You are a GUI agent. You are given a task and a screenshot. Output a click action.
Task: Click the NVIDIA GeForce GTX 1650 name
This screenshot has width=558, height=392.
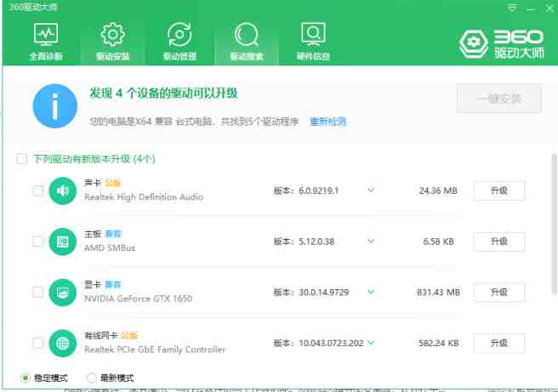tap(138, 298)
